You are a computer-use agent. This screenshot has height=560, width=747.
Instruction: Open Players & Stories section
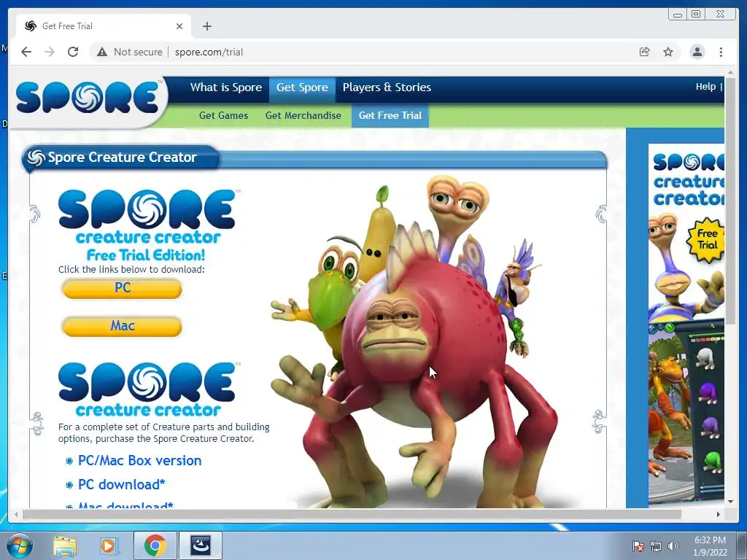387,87
